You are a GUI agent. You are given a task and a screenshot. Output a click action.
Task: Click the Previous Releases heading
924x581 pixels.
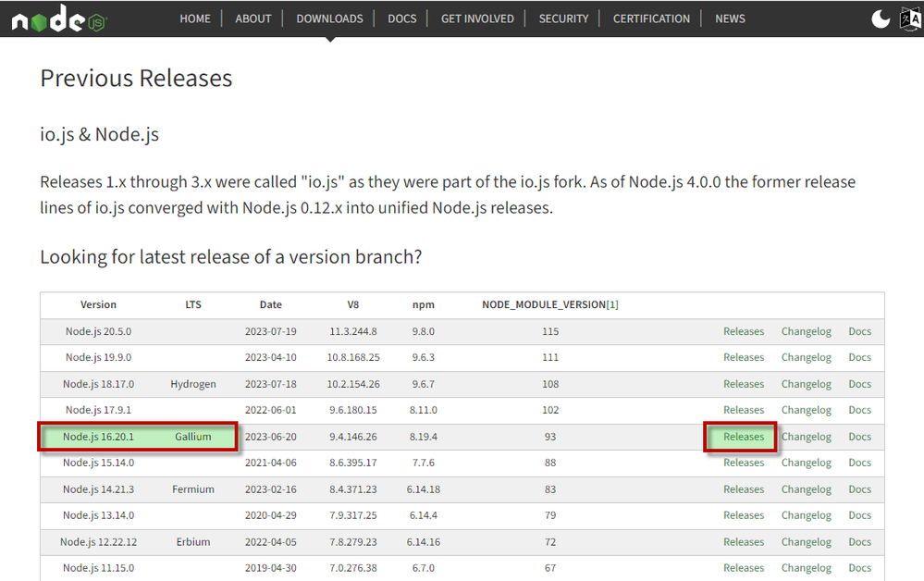136,79
